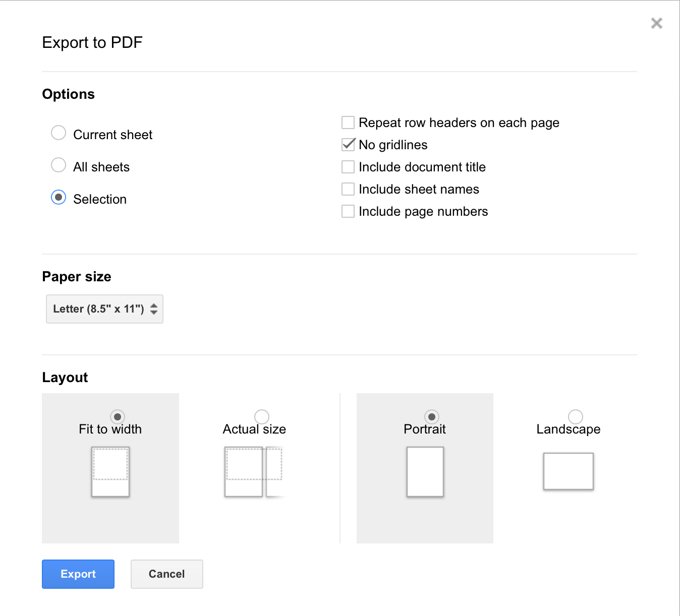
Task: Choose the Actual size radio button
Action: [x=262, y=417]
